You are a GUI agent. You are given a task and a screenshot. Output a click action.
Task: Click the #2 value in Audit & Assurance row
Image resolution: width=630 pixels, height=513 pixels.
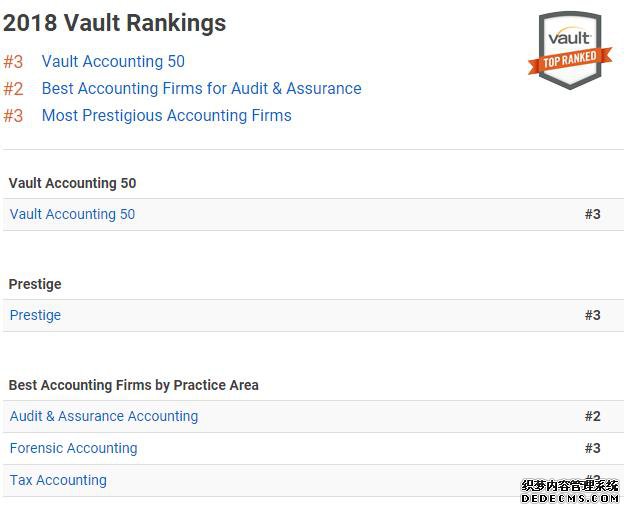point(593,416)
